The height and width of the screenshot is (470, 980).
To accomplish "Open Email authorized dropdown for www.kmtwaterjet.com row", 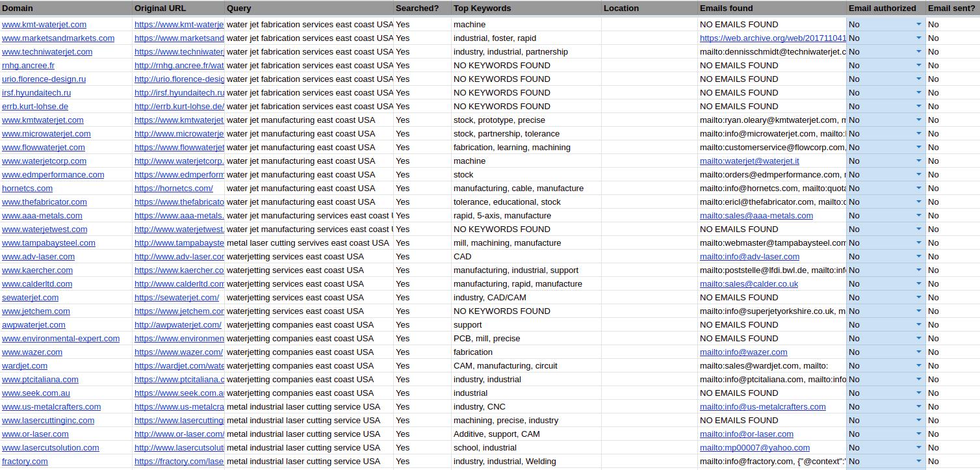I will [919, 120].
